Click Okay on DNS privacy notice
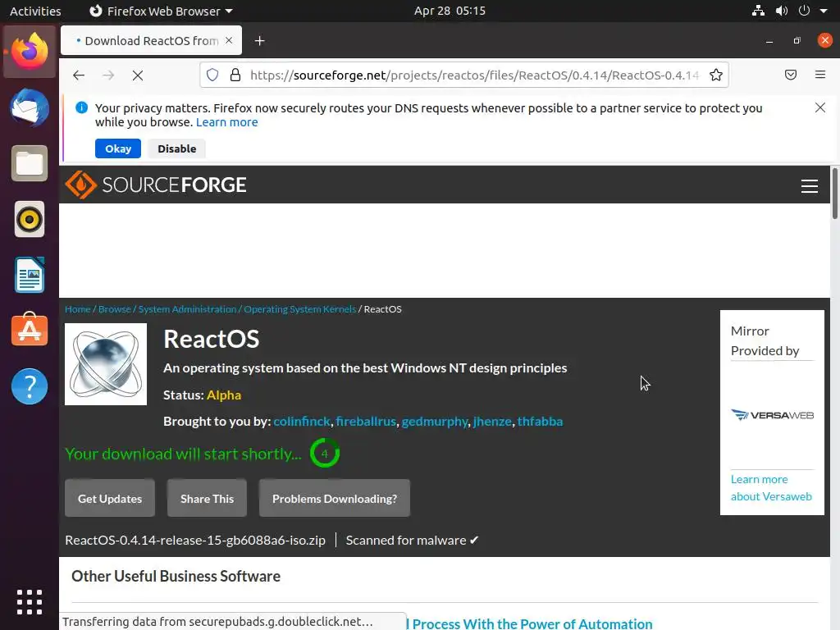Viewport: 840px width, 630px height. pos(118,148)
